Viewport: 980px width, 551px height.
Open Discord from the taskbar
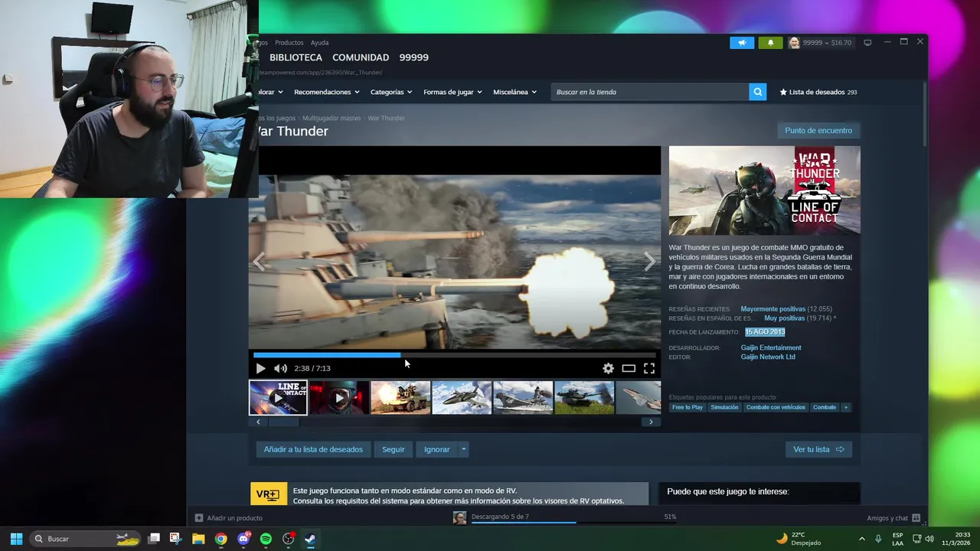click(243, 539)
